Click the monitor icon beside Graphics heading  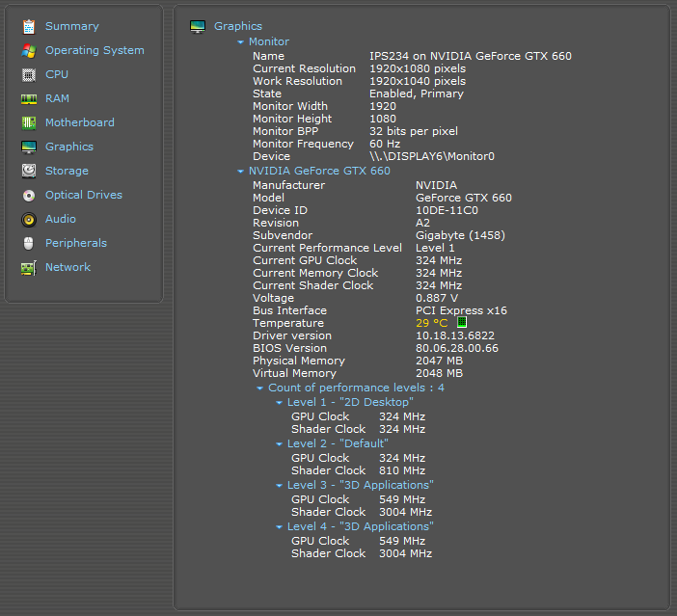[x=198, y=27]
